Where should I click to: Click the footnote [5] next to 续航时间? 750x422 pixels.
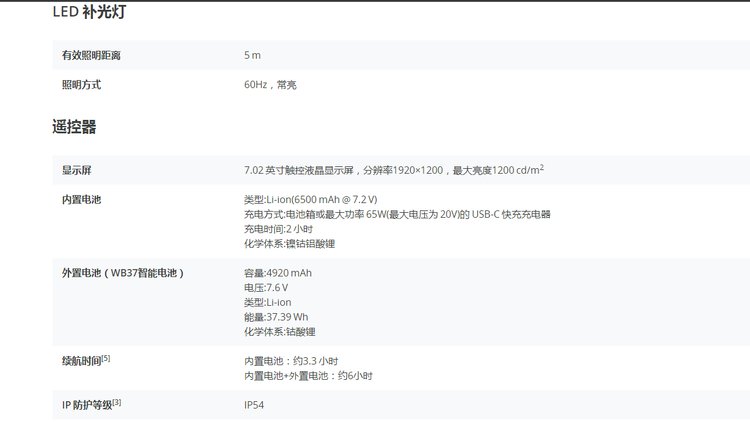[x=106, y=358]
